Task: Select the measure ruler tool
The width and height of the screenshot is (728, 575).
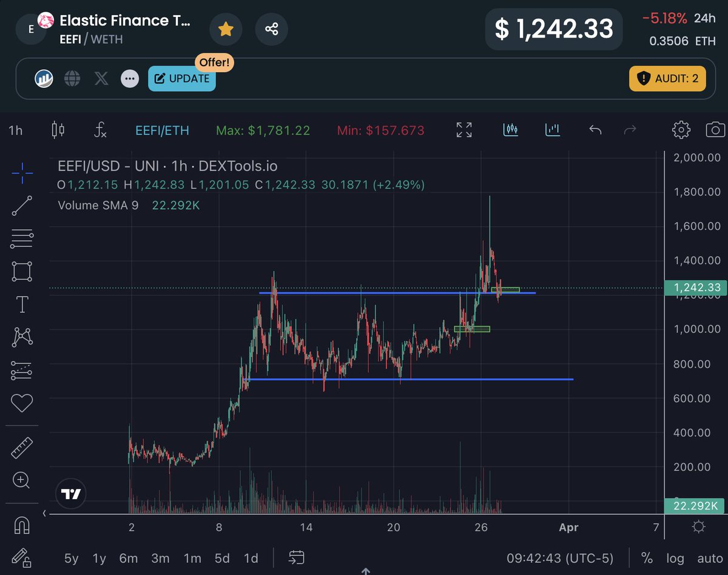Action: tap(22, 448)
